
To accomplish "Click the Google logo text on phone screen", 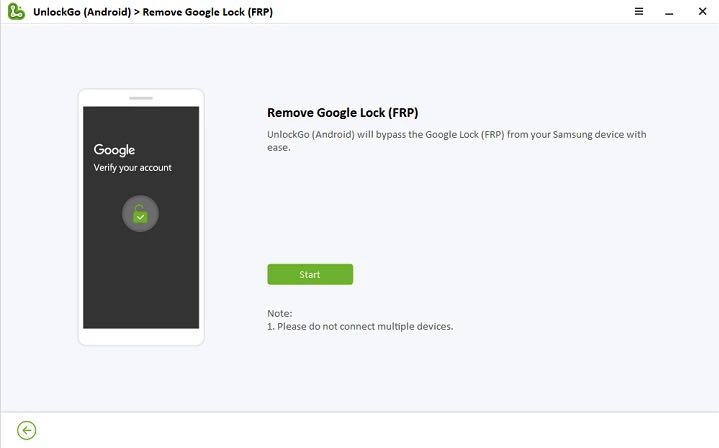I will click(114, 150).
